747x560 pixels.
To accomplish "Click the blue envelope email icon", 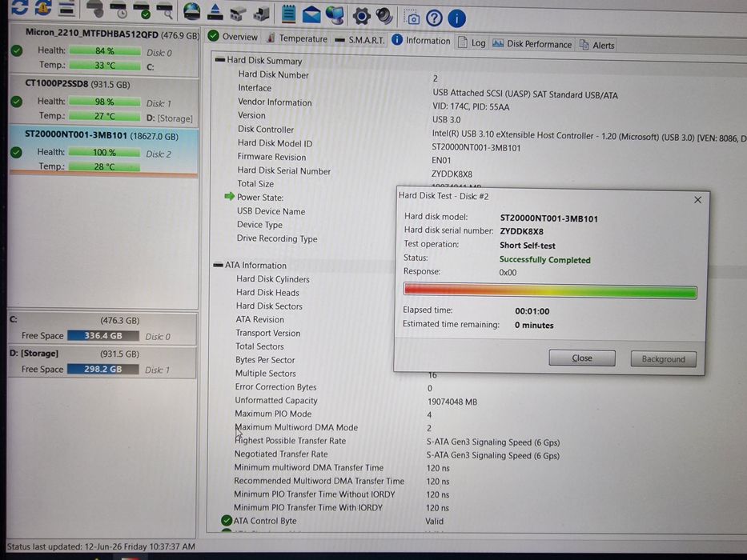I will click(x=311, y=14).
